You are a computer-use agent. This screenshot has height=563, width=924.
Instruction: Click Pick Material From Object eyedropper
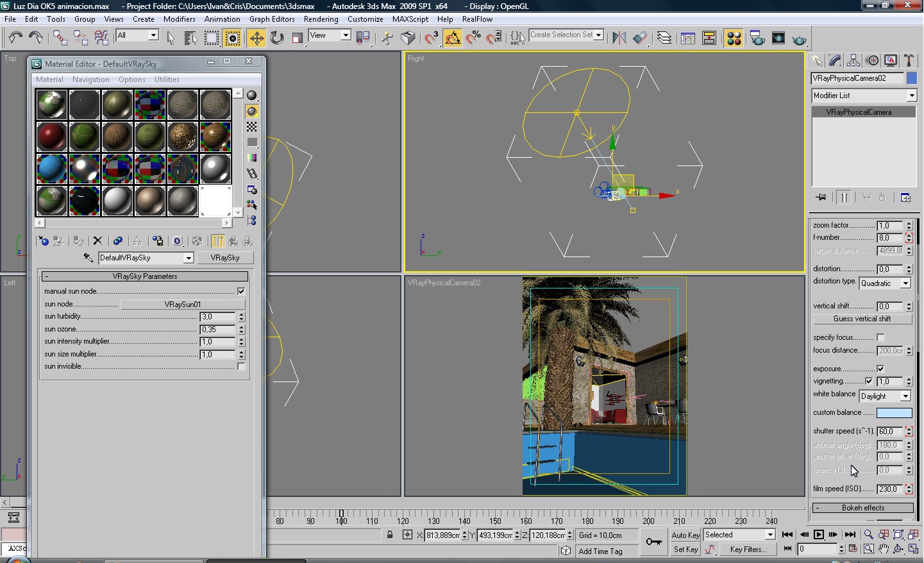coord(88,258)
